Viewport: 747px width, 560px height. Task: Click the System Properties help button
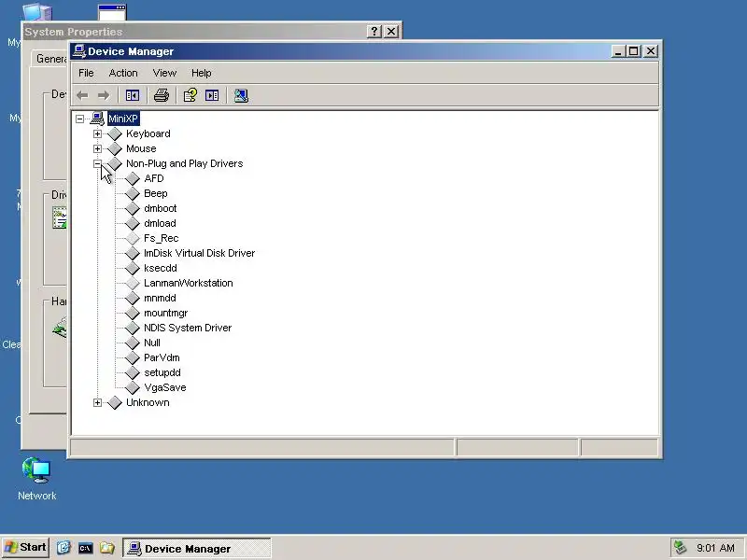374,32
